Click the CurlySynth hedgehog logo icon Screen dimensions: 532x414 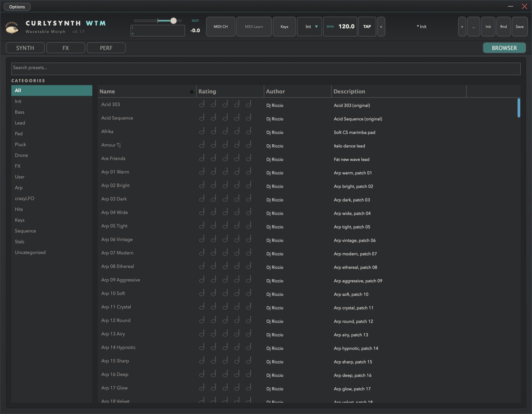13,28
